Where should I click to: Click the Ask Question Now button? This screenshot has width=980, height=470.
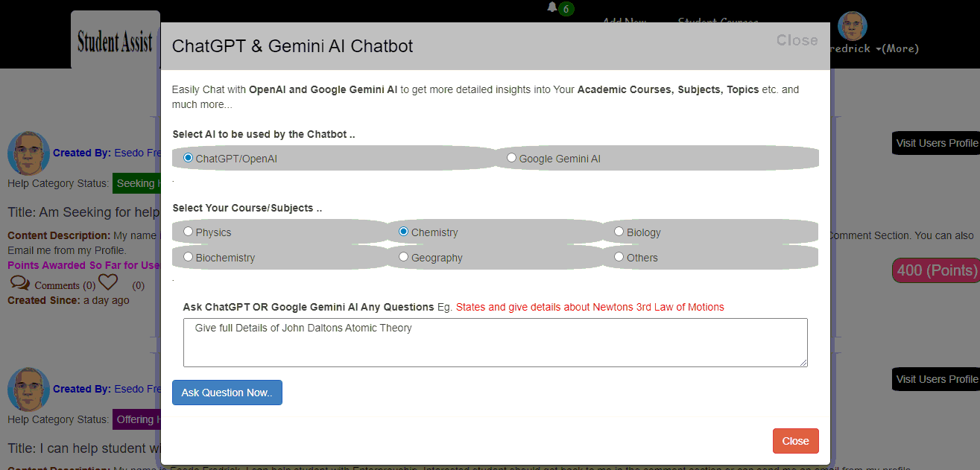click(x=227, y=393)
